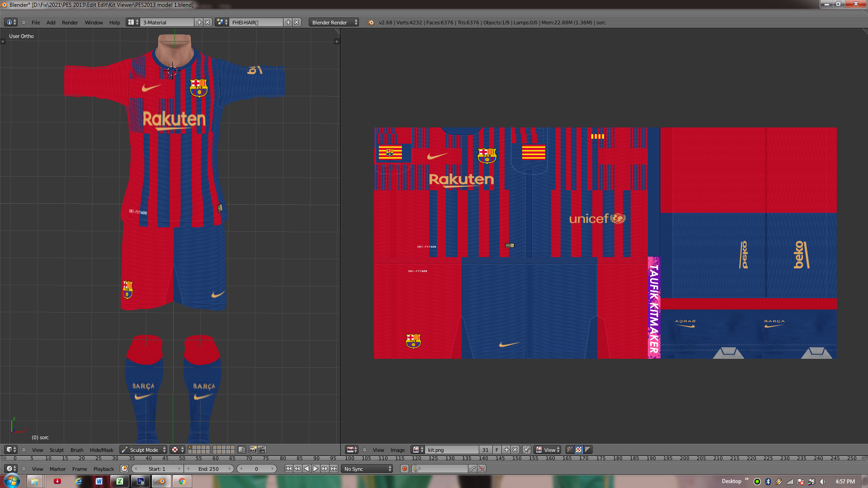Viewport: 868px width, 488px height.
Task: Expand the Blender Render engine dropdown
Action: coord(334,22)
